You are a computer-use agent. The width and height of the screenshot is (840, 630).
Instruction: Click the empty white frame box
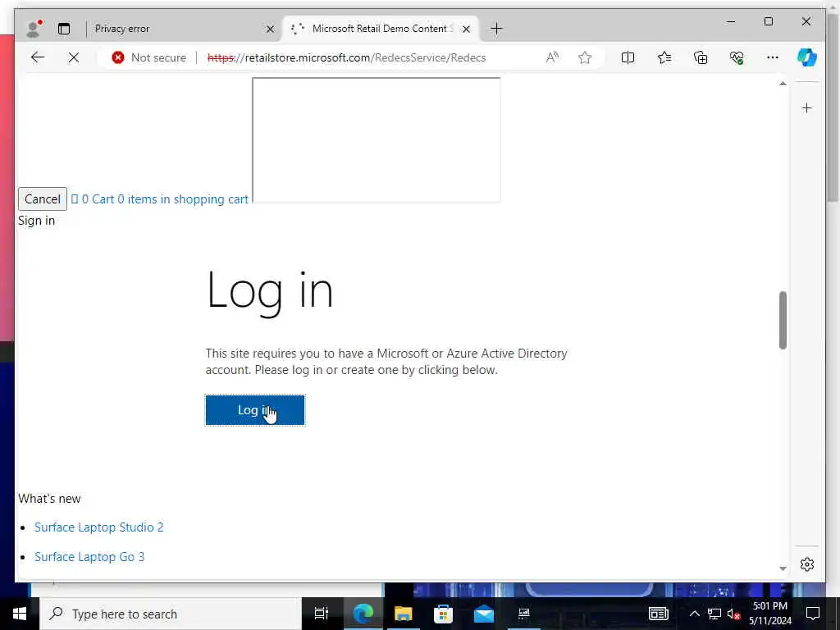point(376,140)
